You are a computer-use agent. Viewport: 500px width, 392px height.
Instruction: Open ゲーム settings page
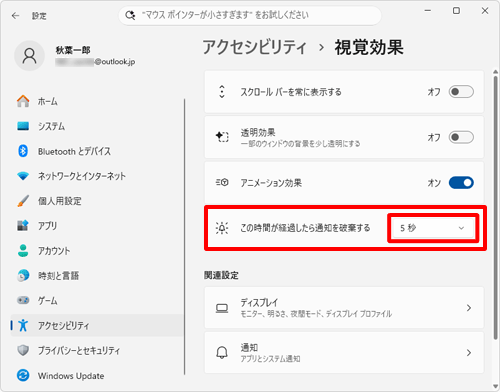click(97, 300)
